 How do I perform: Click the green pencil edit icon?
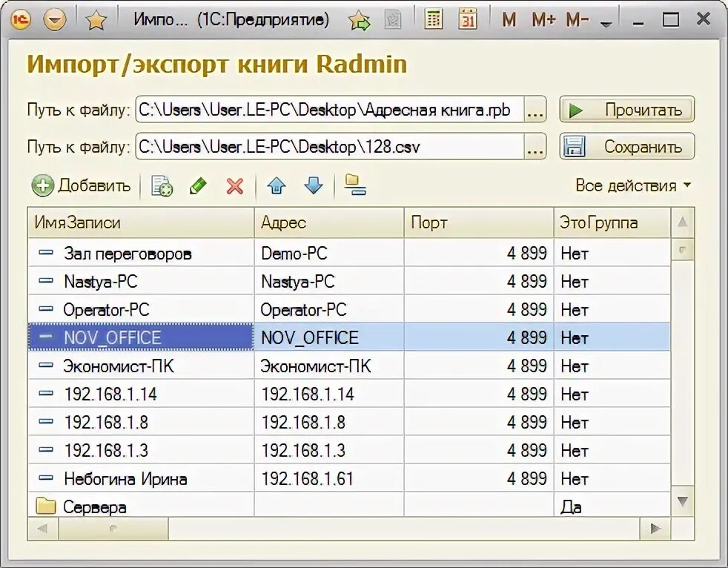pos(198,186)
